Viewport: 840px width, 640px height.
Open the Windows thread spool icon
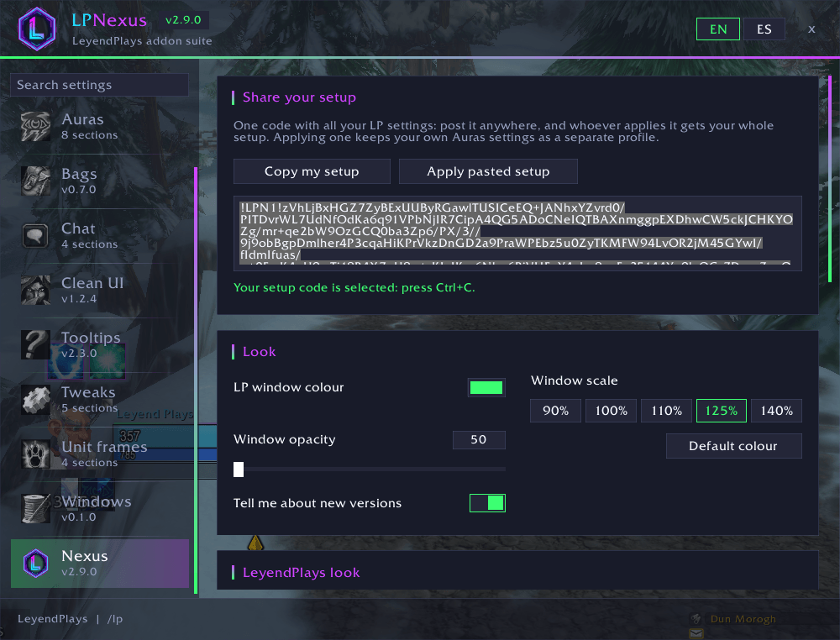[x=36, y=509]
